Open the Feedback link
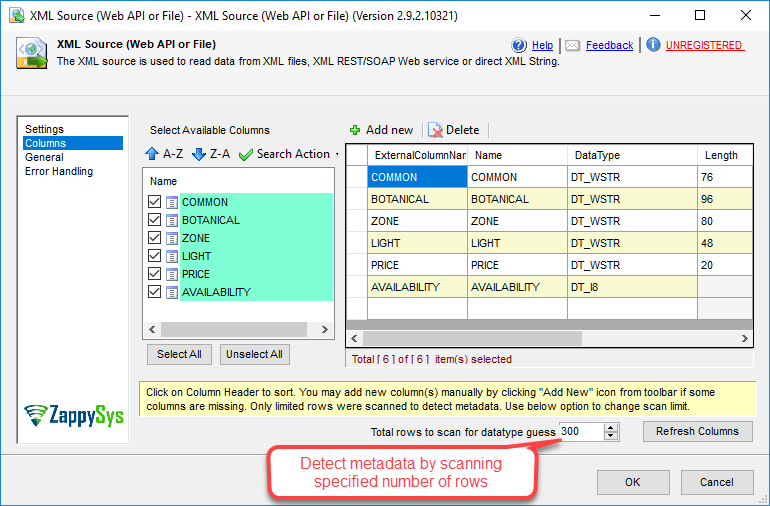The image size is (770, 506). pos(609,45)
